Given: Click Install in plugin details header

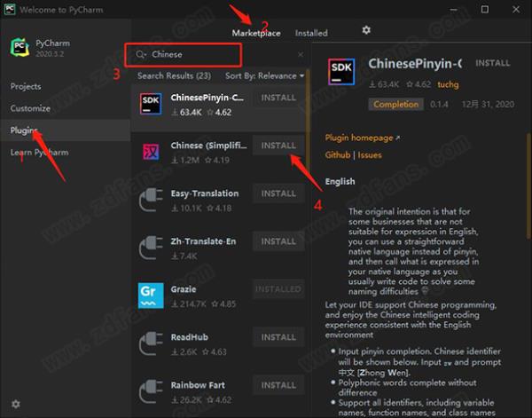Looking at the screenshot, I should pyautogui.click(x=492, y=63).
